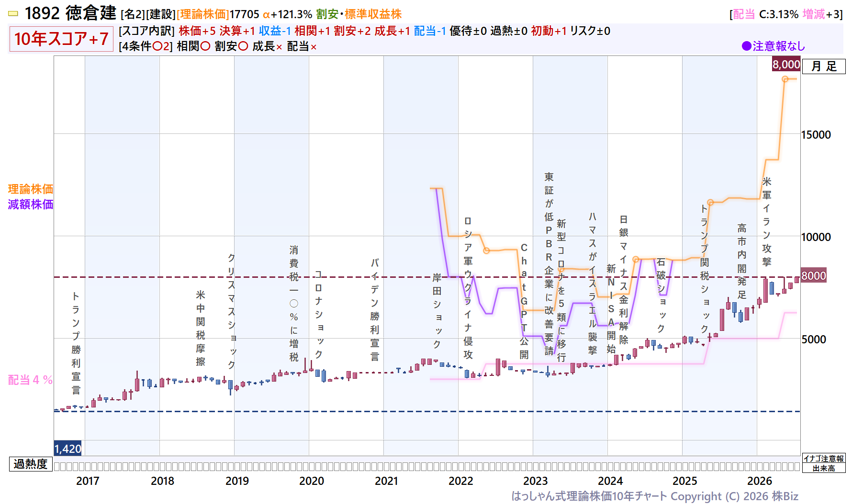The width and height of the screenshot is (852, 504).
Task: Click the 出来高 volume label
Action: point(824,468)
